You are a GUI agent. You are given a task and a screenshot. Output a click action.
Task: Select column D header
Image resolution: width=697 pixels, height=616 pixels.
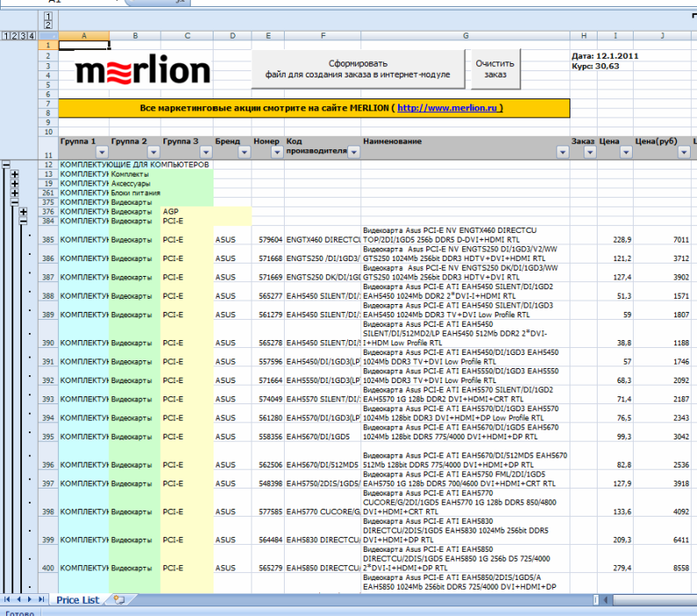[x=233, y=36]
